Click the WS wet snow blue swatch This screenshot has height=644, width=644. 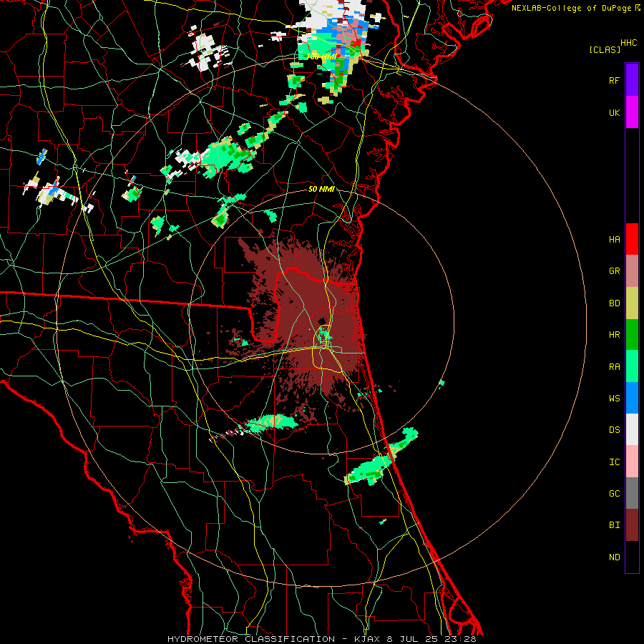(x=632, y=398)
